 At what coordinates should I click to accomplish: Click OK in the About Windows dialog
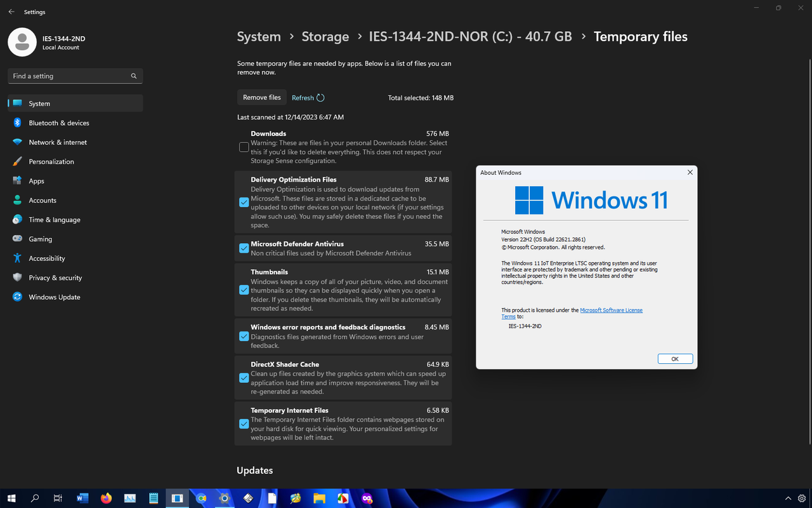(675, 359)
